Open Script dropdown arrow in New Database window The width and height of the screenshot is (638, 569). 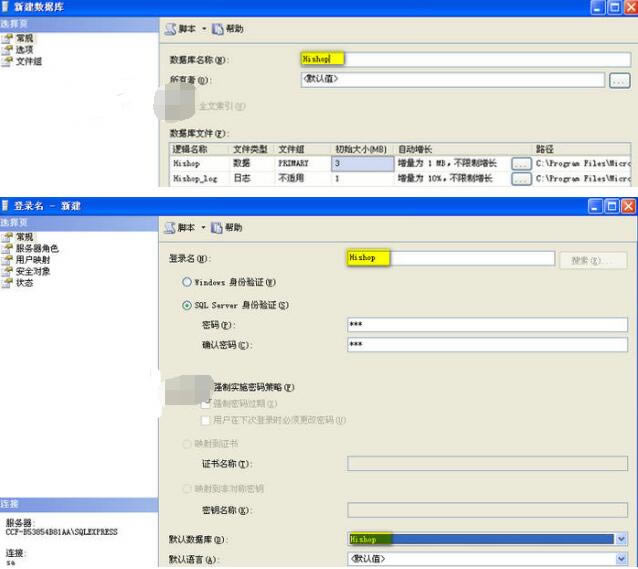(x=204, y=28)
